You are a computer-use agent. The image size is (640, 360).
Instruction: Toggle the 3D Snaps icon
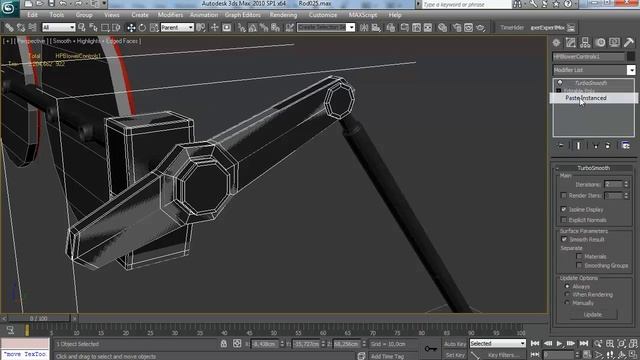pos(242,27)
